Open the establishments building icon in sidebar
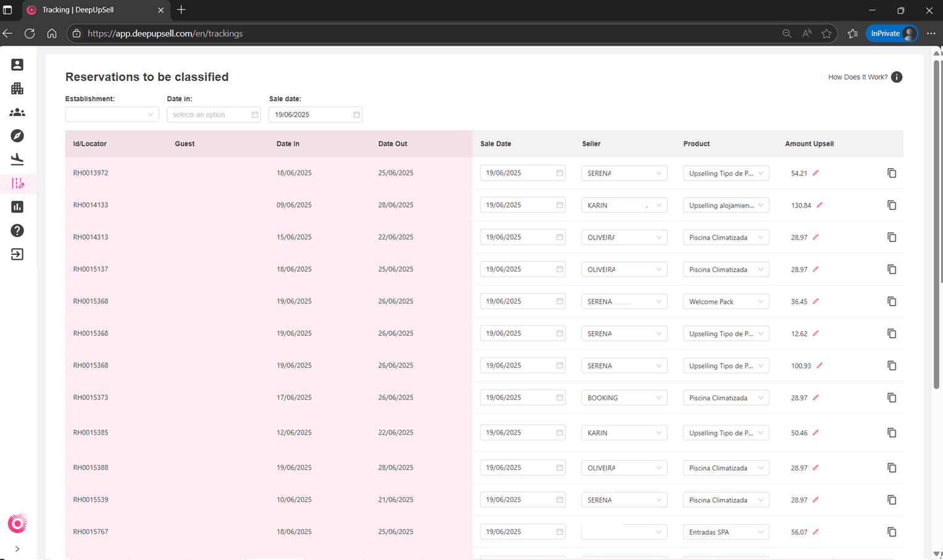Viewport: 943px width, 560px height. (x=17, y=88)
